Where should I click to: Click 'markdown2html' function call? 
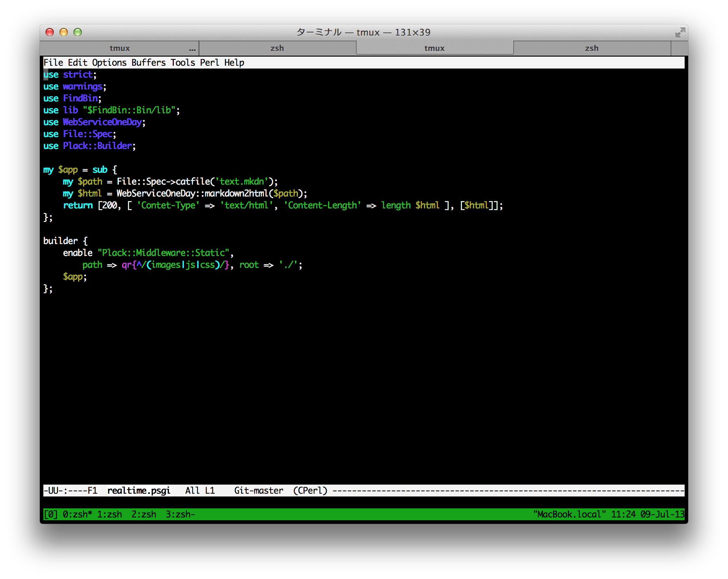pos(237,193)
